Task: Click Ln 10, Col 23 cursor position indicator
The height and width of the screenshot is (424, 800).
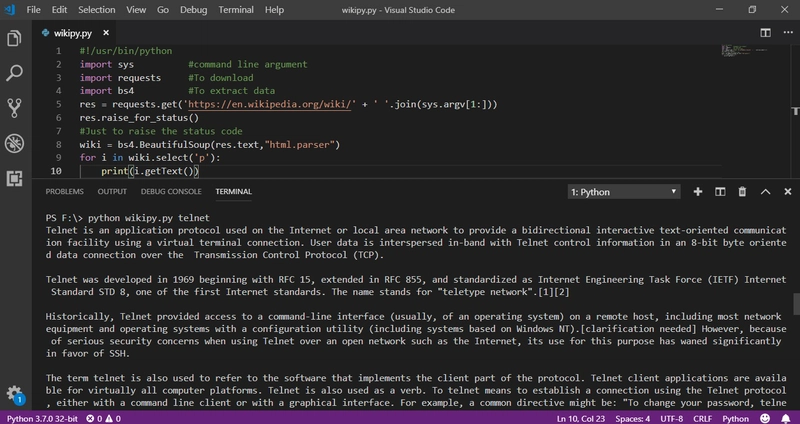Action: 581,418
